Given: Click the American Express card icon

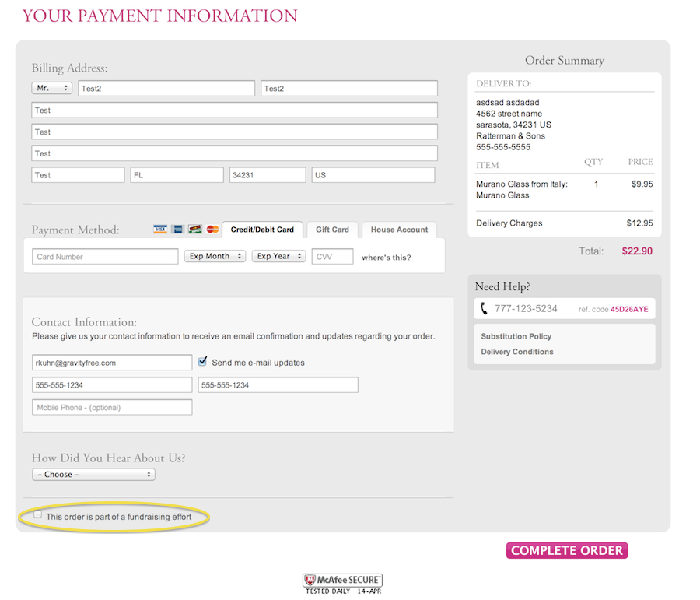Looking at the screenshot, I should pyautogui.click(x=177, y=230).
